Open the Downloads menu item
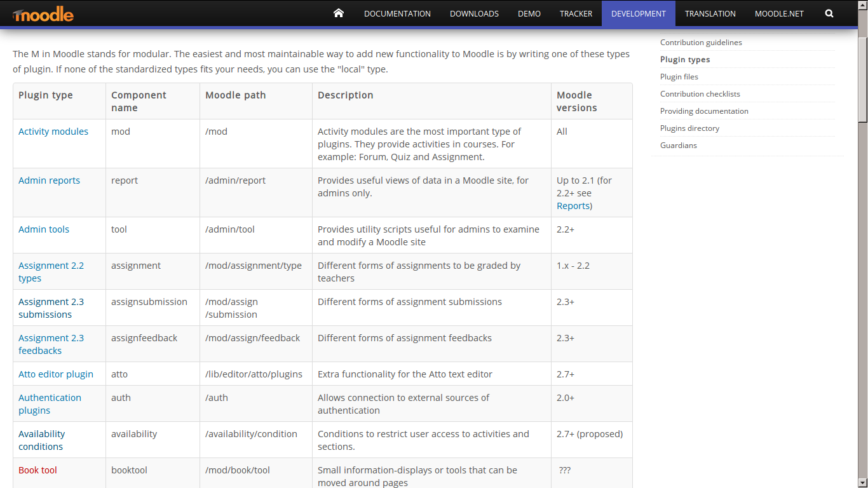The height and width of the screenshot is (488, 868). pos(474,13)
